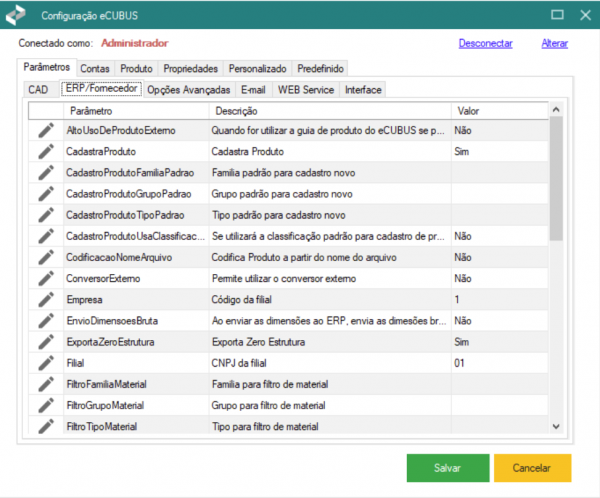Open the Interface sub-tab

pos(363,90)
